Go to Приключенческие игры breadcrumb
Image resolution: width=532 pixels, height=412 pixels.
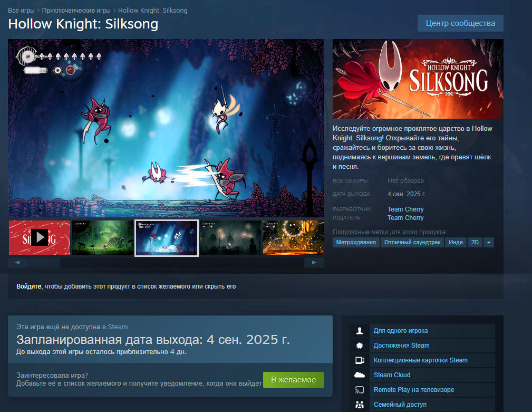click(x=76, y=11)
